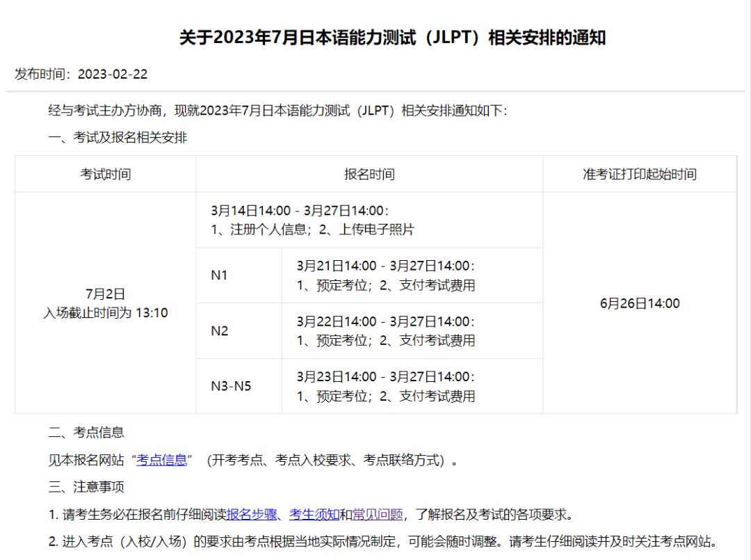The width and height of the screenshot is (751, 560).
Task: Click the intro sentence 经与考试主办方协商
Action: click(277, 111)
